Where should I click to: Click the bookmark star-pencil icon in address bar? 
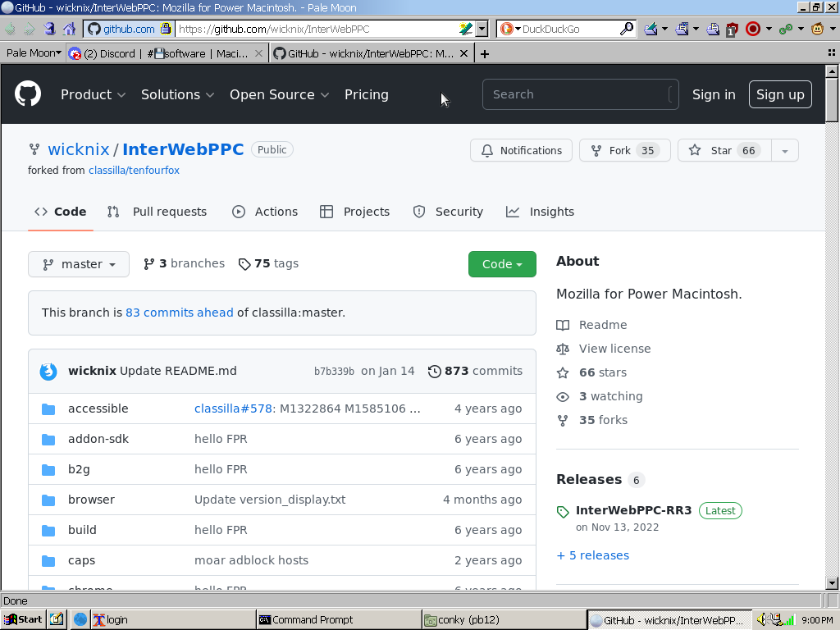466,29
